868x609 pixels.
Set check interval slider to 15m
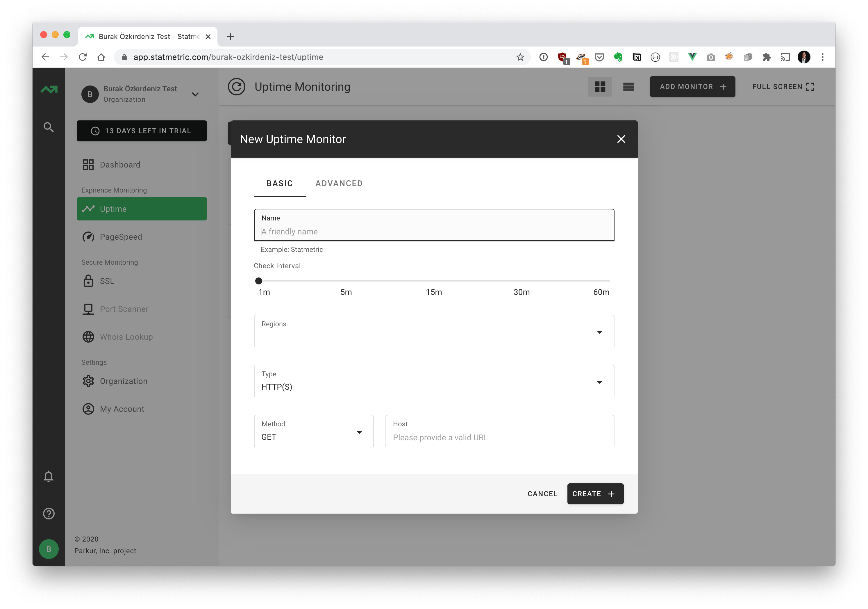[434, 281]
